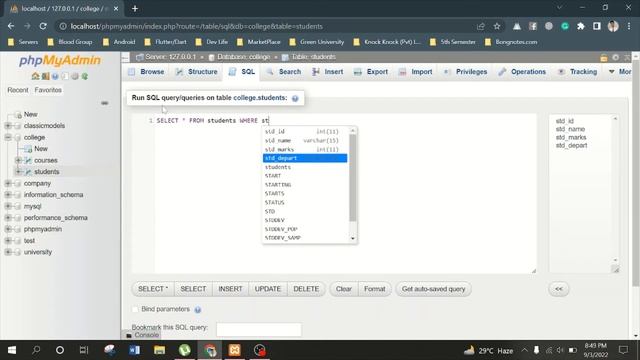Viewport: 640px width, 360px height.
Task: Expand the performance_schema database
Action: coord(8,218)
